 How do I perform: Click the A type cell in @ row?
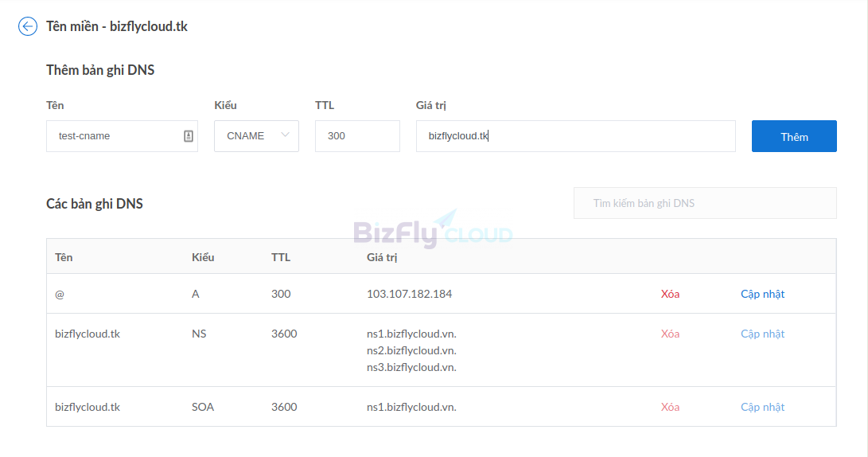(x=196, y=294)
